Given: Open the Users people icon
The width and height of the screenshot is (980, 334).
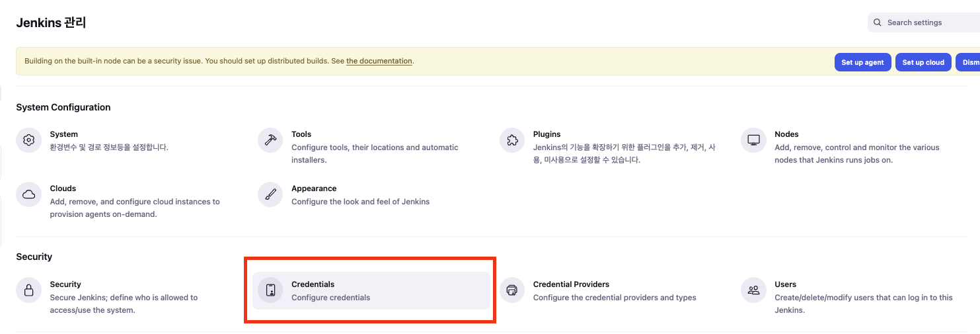Looking at the screenshot, I should (x=753, y=290).
